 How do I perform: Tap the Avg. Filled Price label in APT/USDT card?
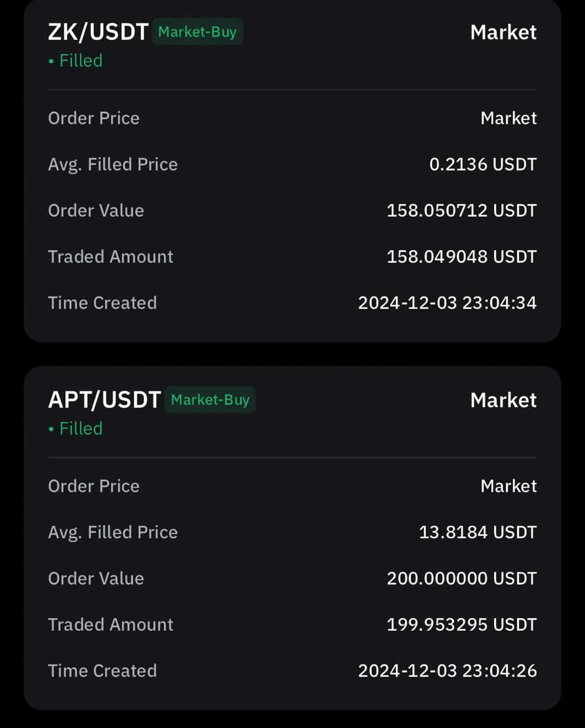113,532
